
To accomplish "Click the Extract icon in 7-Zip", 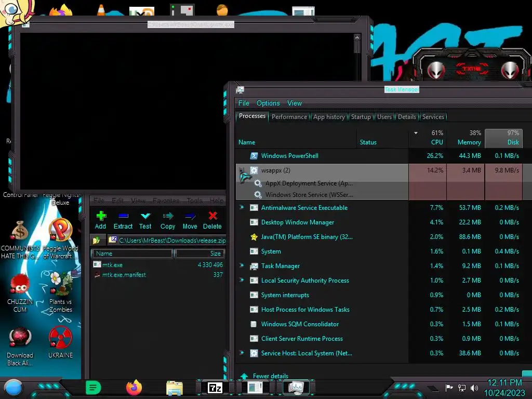I will 123,216.
